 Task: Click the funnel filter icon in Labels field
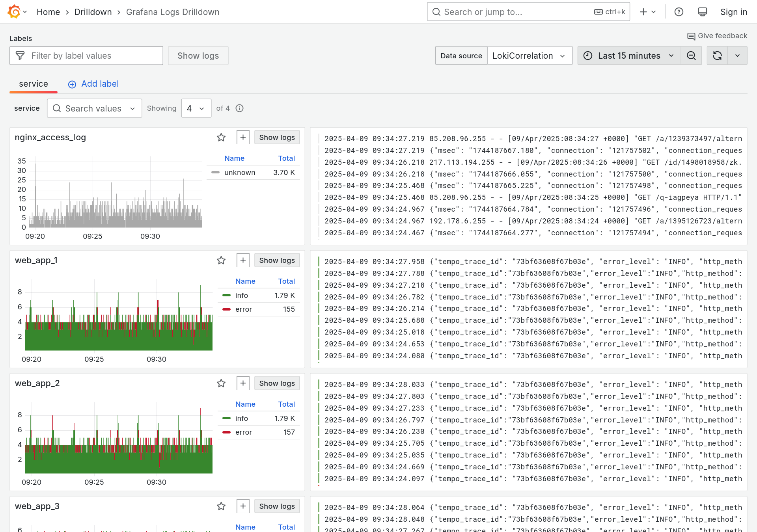(20, 56)
